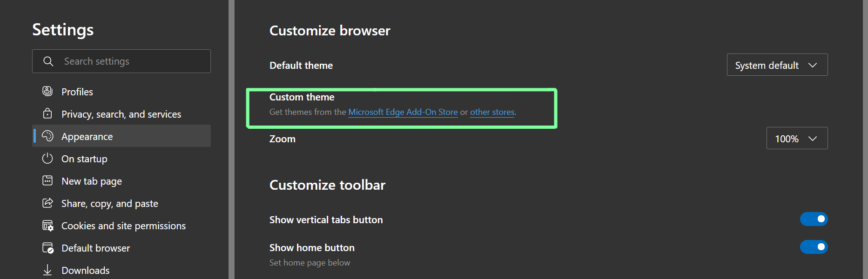The width and height of the screenshot is (868, 279).
Task: Click the Default browser icon
Action: pos(47,247)
